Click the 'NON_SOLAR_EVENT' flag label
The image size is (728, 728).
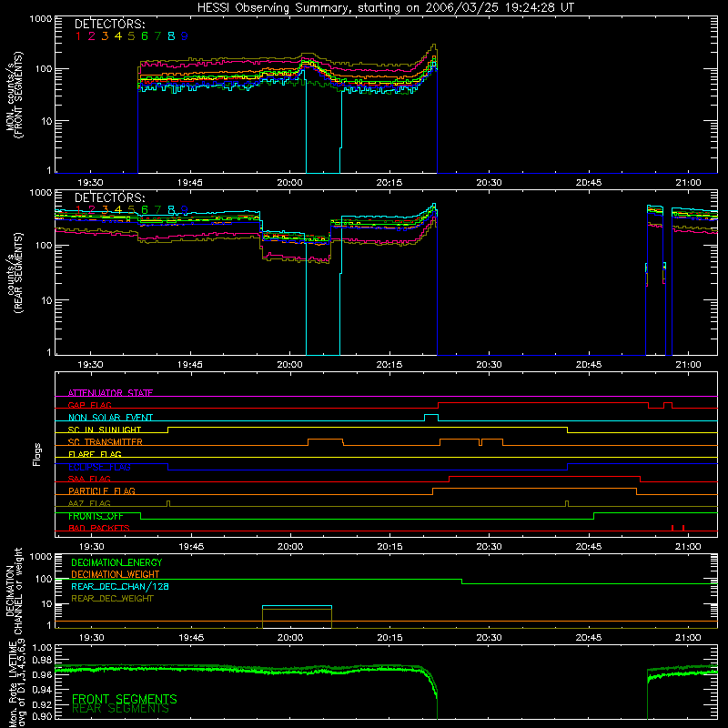[x=110, y=418]
